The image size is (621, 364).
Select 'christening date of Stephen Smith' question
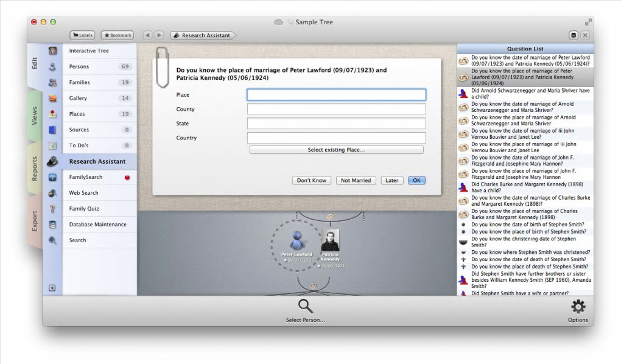click(525, 242)
